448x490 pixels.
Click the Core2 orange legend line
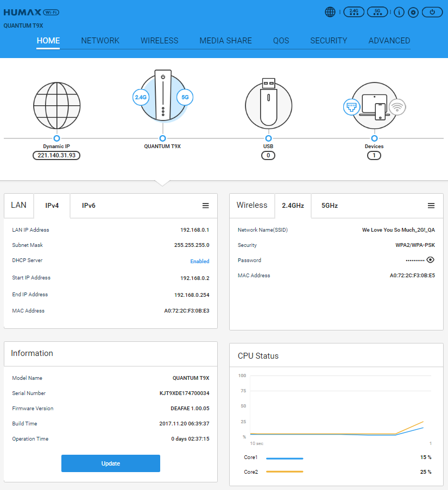pyautogui.click(x=285, y=472)
